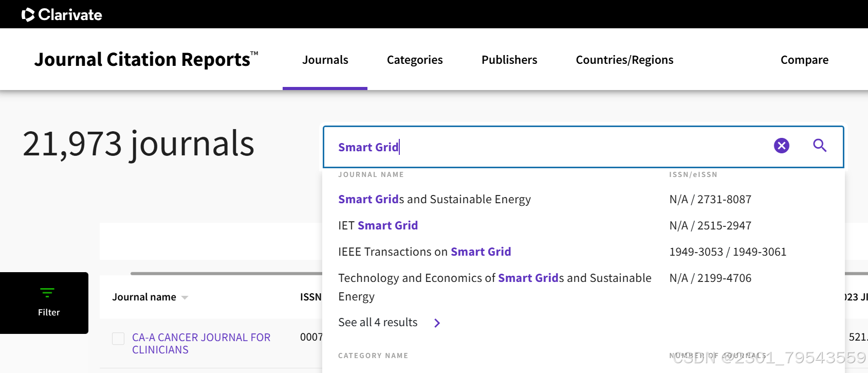The width and height of the screenshot is (868, 373).
Task: Choose the IET Smart Grid suggestion
Action: click(378, 225)
